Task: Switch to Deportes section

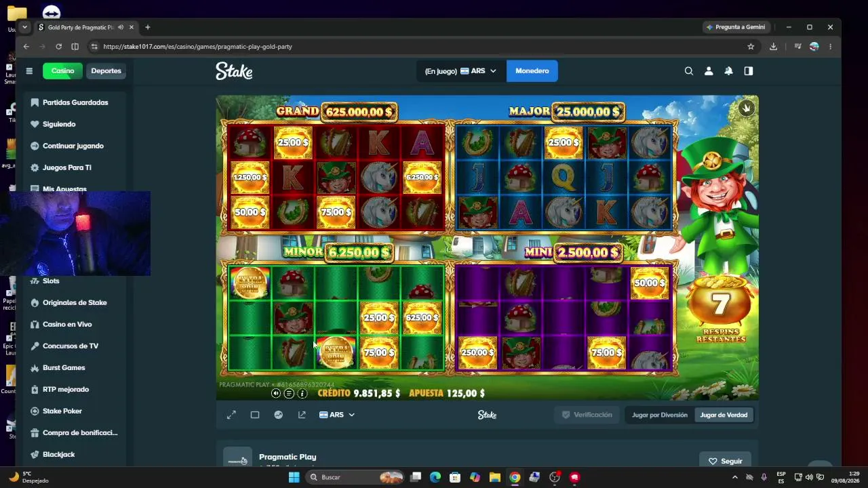Action: click(106, 70)
